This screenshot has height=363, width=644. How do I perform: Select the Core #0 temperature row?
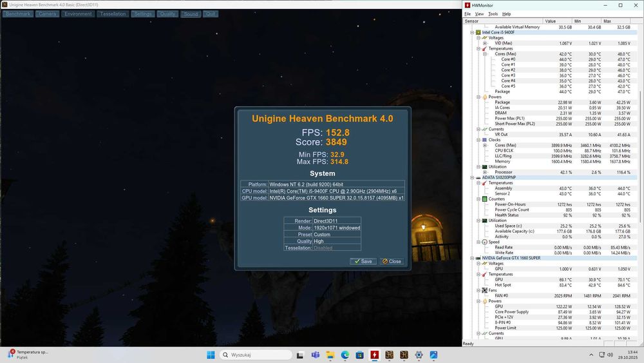[551, 59]
